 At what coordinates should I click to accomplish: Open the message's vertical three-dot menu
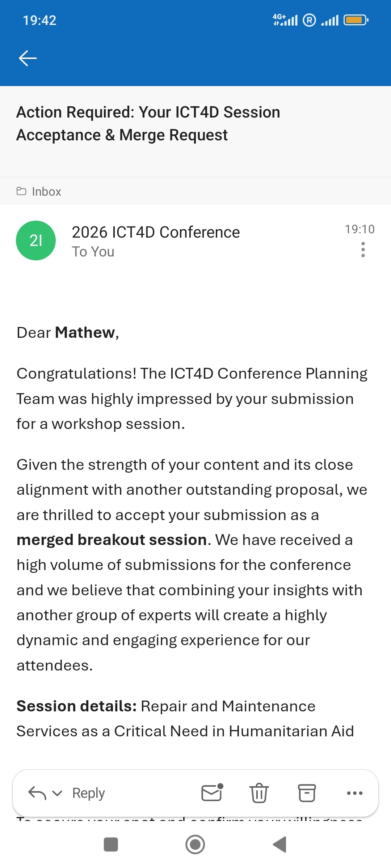coord(363,250)
